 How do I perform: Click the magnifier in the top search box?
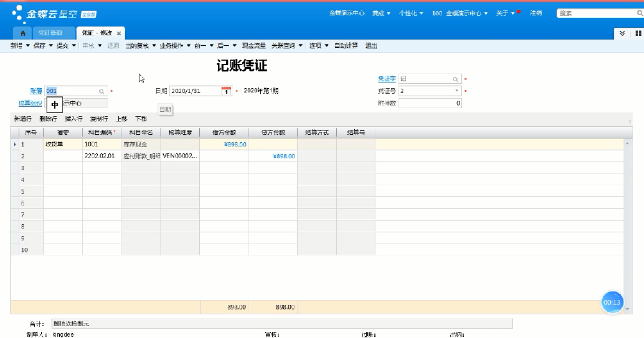pyautogui.click(x=639, y=13)
